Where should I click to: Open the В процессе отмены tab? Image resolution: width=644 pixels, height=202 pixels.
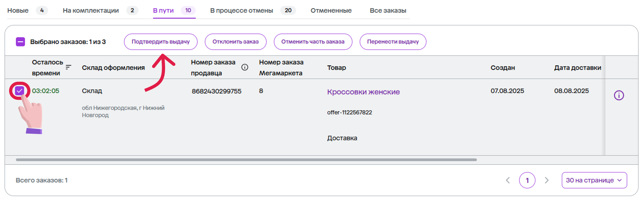point(241,10)
